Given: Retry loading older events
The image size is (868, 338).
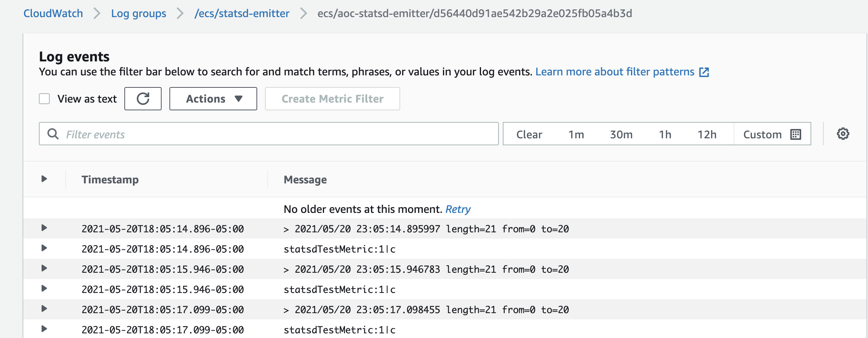Looking at the screenshot, I should click(x=458, y=209).
